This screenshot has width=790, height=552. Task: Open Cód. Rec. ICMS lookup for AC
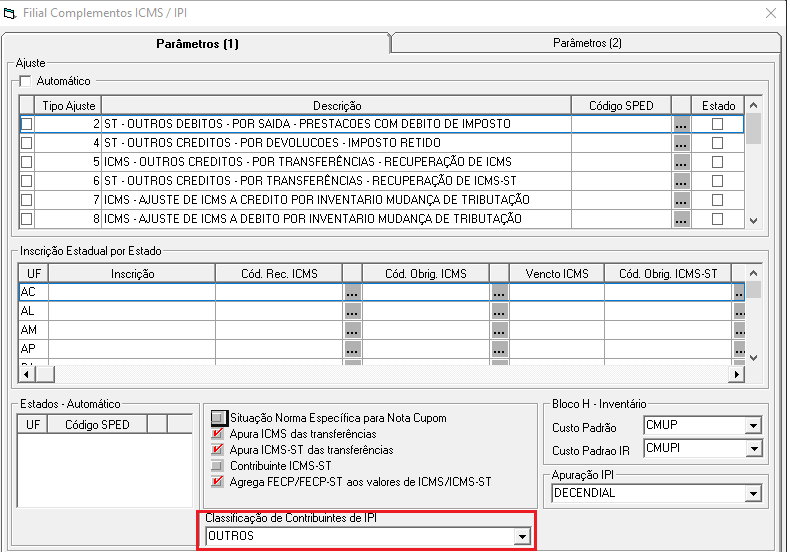tap(352, 292)
